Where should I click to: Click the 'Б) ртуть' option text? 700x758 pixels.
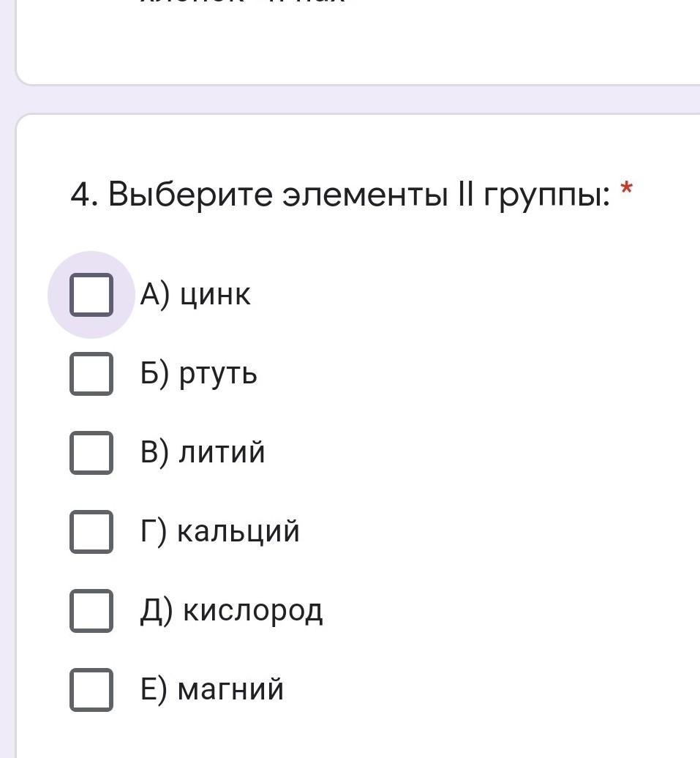(199, 374)
